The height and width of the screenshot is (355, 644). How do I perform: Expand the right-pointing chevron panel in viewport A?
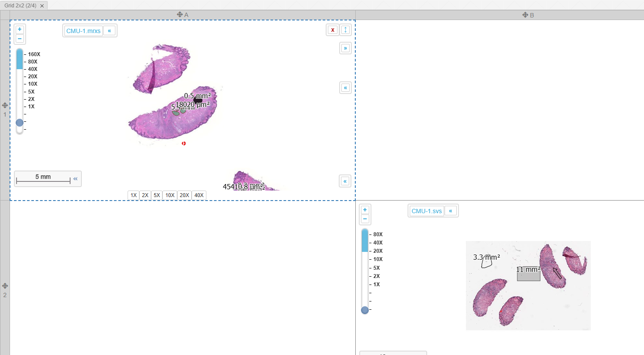tap(345, 48)
